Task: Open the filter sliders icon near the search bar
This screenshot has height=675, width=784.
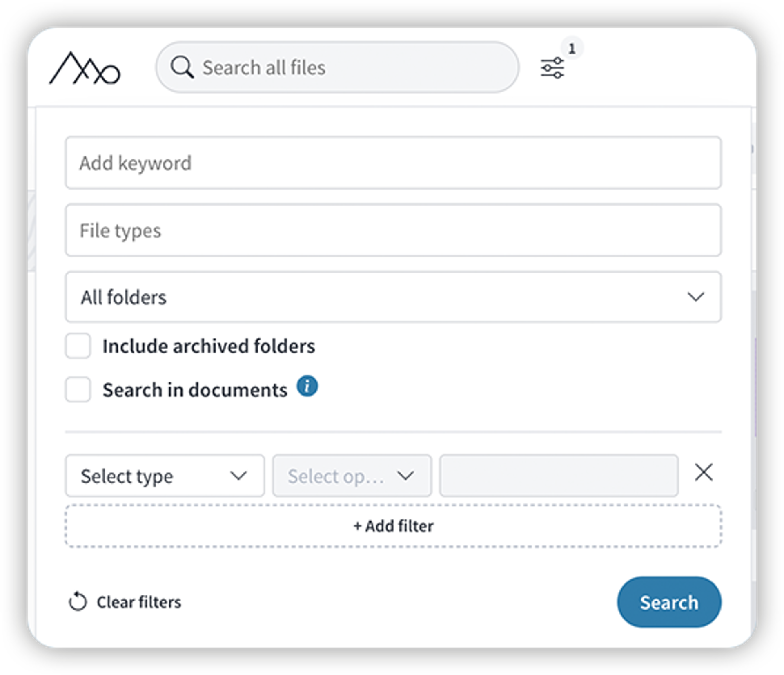Action: pyautogui.click(x=553, y=67)
